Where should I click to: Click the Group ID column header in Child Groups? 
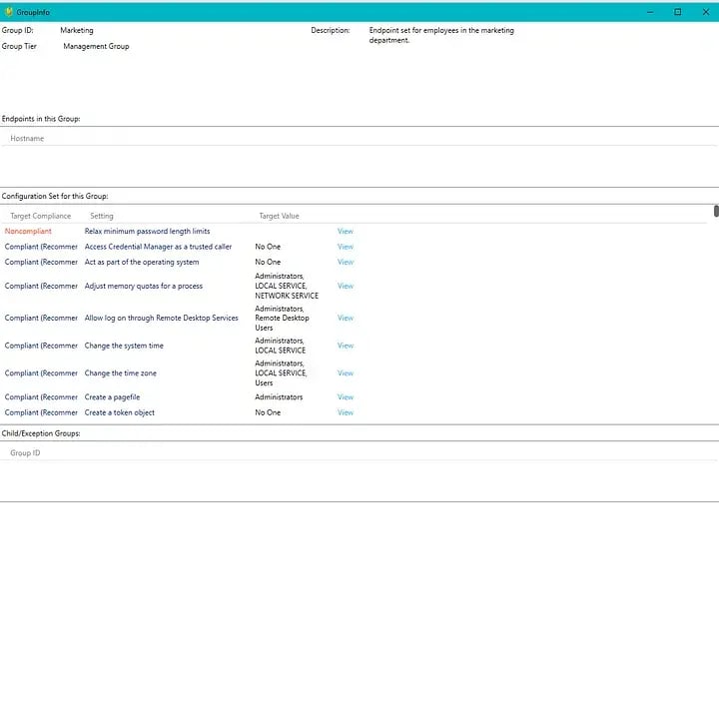[25, 453]
